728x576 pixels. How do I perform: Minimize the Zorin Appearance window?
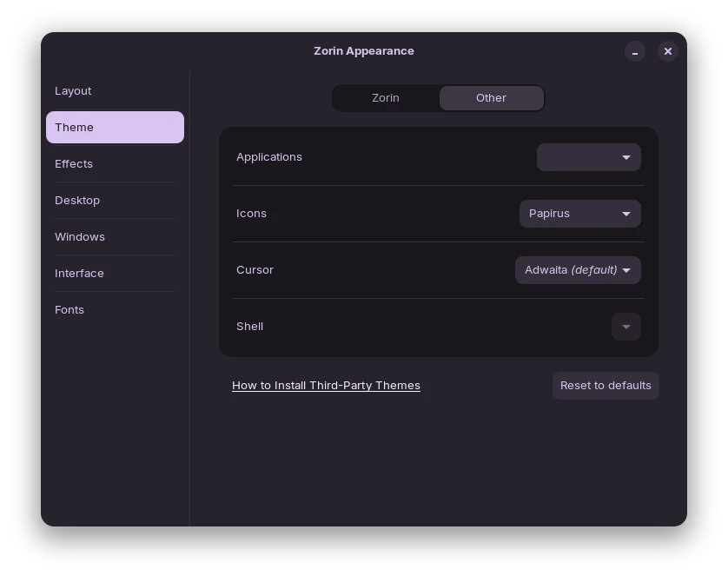pos(635,51)
